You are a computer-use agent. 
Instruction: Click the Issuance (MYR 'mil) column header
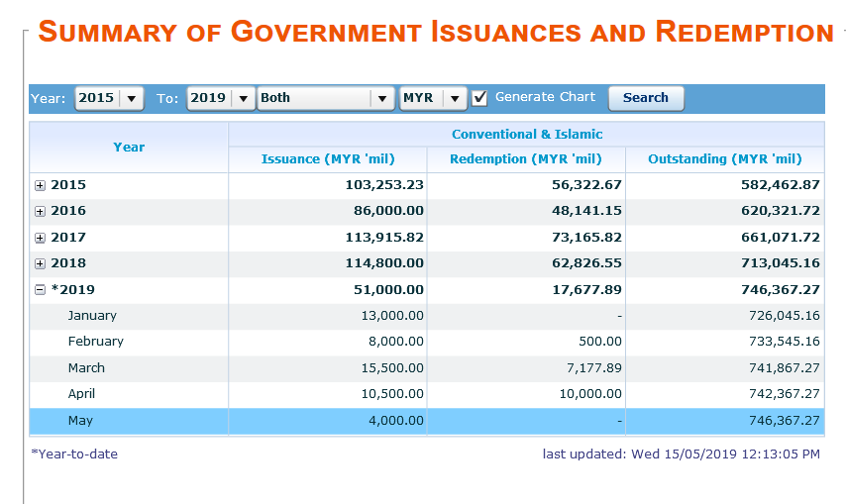(x=328, y=159)
